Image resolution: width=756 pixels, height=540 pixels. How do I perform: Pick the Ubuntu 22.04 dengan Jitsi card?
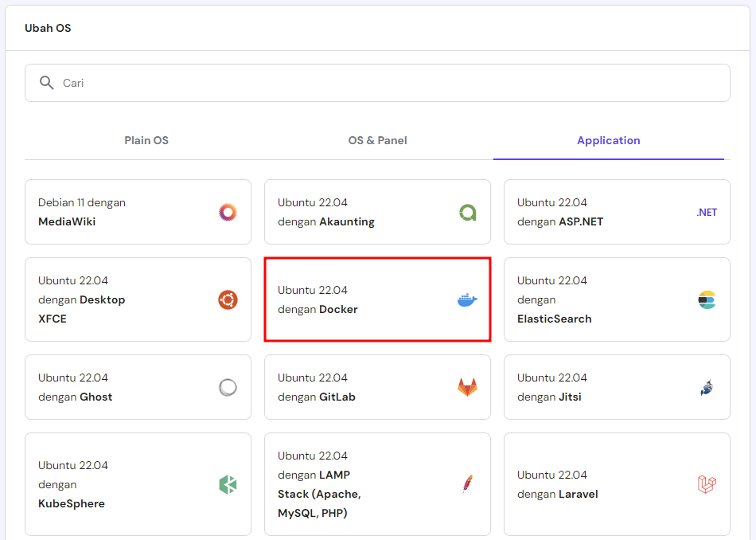point(618,387)
